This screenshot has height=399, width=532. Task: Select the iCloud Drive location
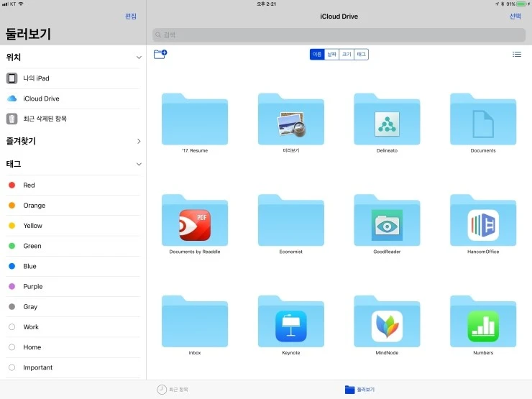[x=73, y=98]
